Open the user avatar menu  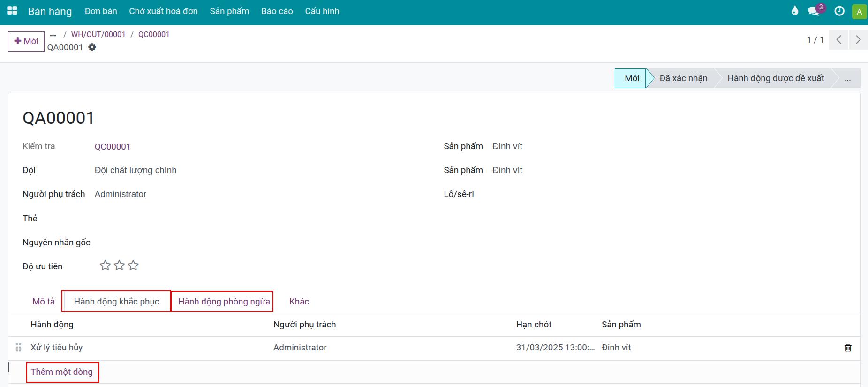point(859,12)
